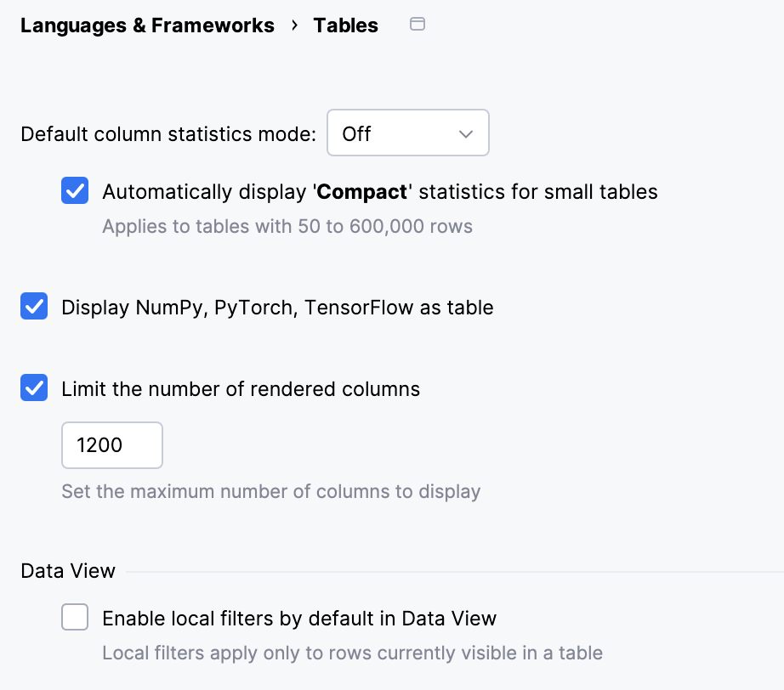Click the 'Local filters apply only to rows' hint
Image resolution: width=784 pixels, height=690 pixels.
tap(352, 653)
